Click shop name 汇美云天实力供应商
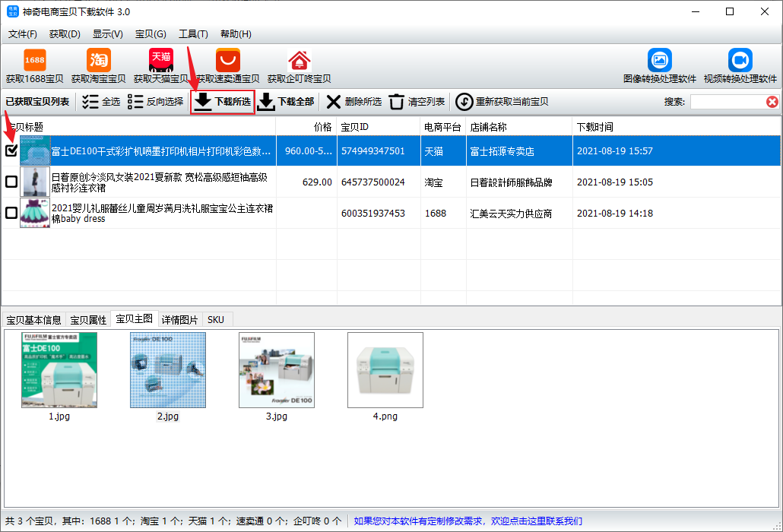Image resolution: width=783 pixels, height=532 pixels. (x=512, y=214)
